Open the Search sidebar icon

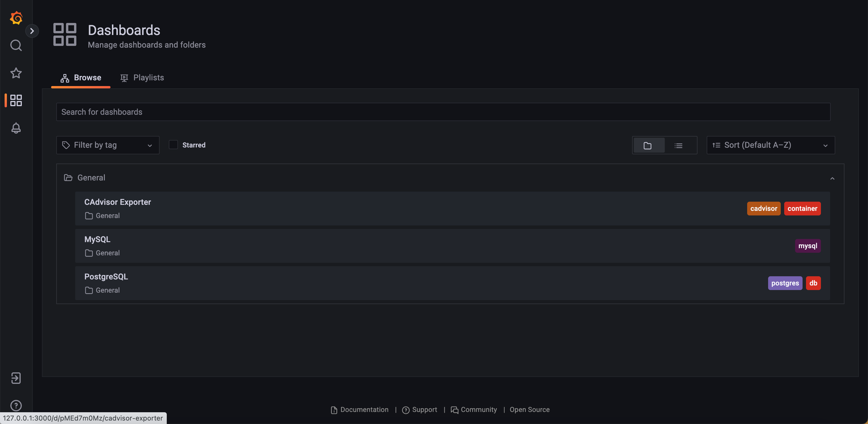tap(16, 45)
